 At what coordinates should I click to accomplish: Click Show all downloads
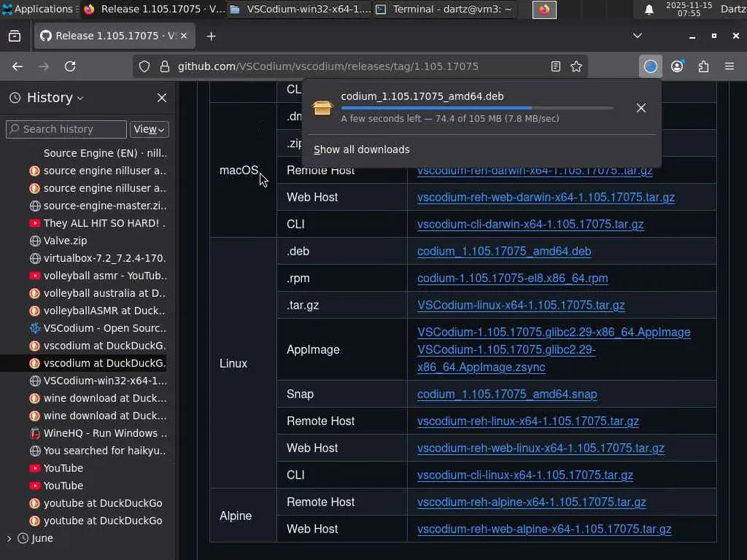click(361, 149)
